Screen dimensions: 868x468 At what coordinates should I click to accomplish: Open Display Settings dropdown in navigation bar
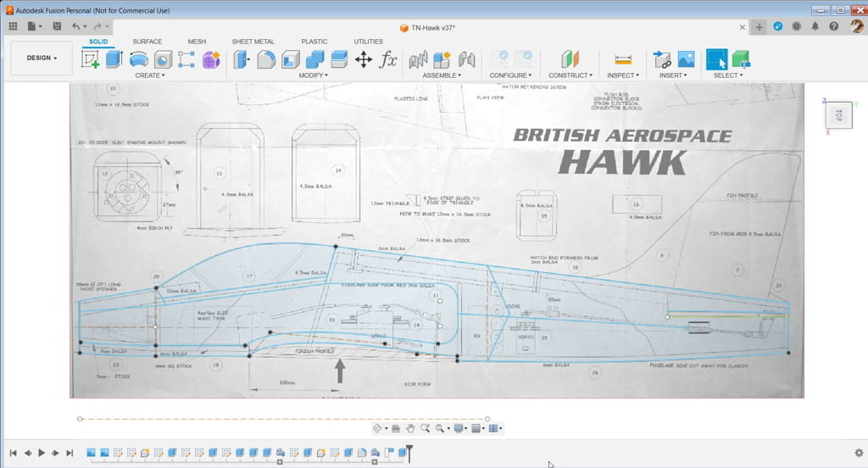[460, 428]
